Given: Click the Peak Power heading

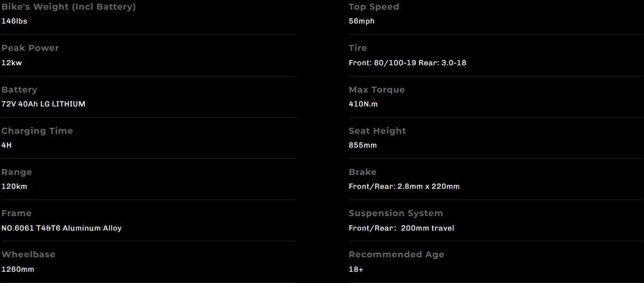Looking at the screenshot, I should click(30, 48).
